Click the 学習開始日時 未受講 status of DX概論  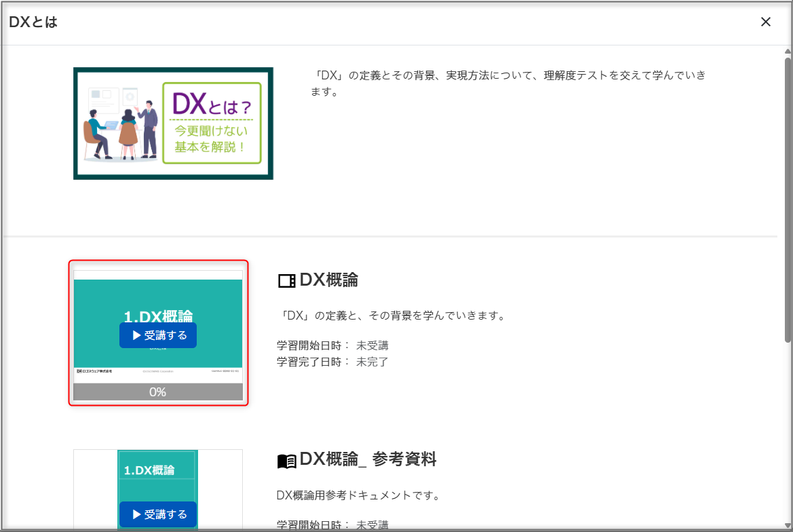(x=332, y=345)
